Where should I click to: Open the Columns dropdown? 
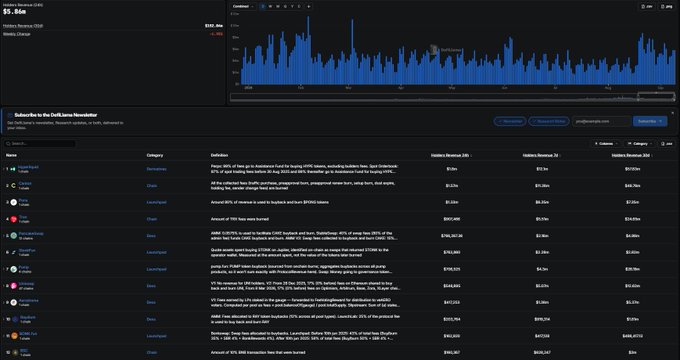tap(606, 144)
